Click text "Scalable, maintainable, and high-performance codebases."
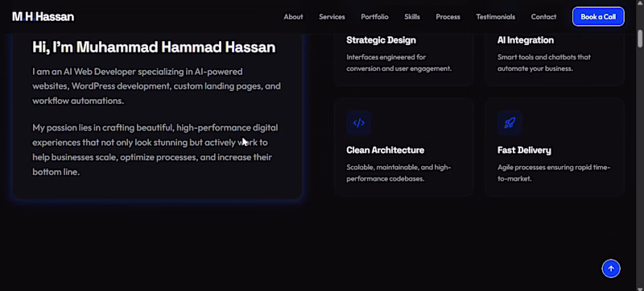 coord(398,173)
